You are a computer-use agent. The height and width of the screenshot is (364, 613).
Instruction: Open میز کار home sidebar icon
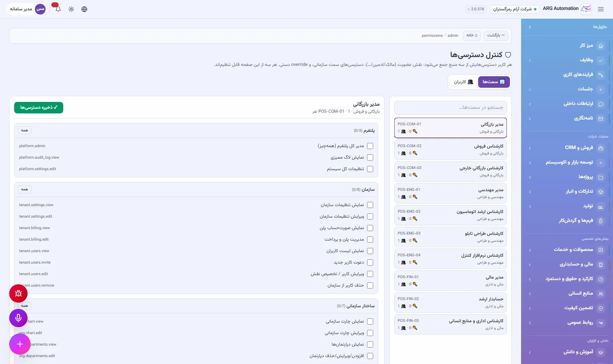(x=601, y=46)
